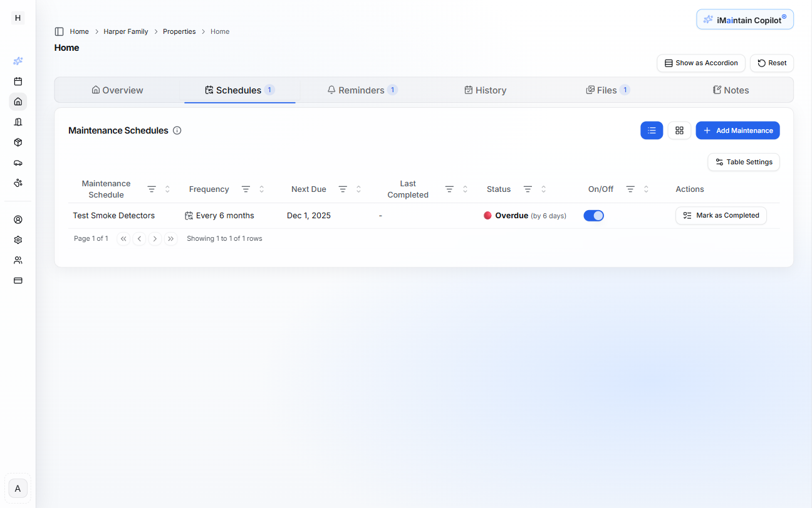Image resolution: width=812 pixels, height=508 pixels.
Task: Select list view for maintenance schedules
Action: [652, 130]
